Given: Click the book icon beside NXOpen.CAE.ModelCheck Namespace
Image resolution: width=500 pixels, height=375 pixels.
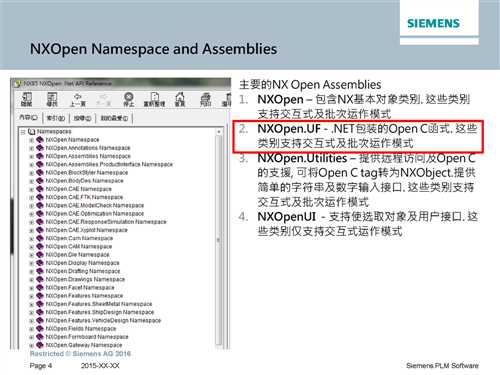Looking at the screenshot, I should pyautogui.click(x=40, y=205).
